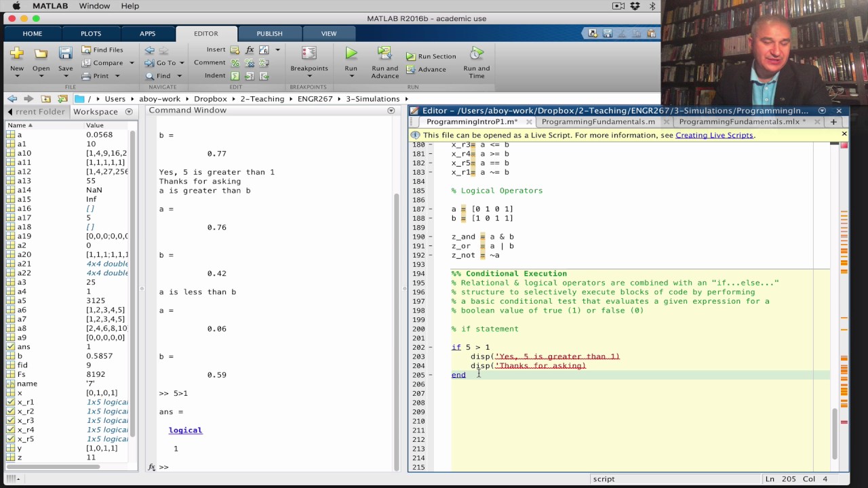Image resolution: width=868 pixels, height=488 pixels.
Task: Click the Insert section icon
Action: [235, 50]
